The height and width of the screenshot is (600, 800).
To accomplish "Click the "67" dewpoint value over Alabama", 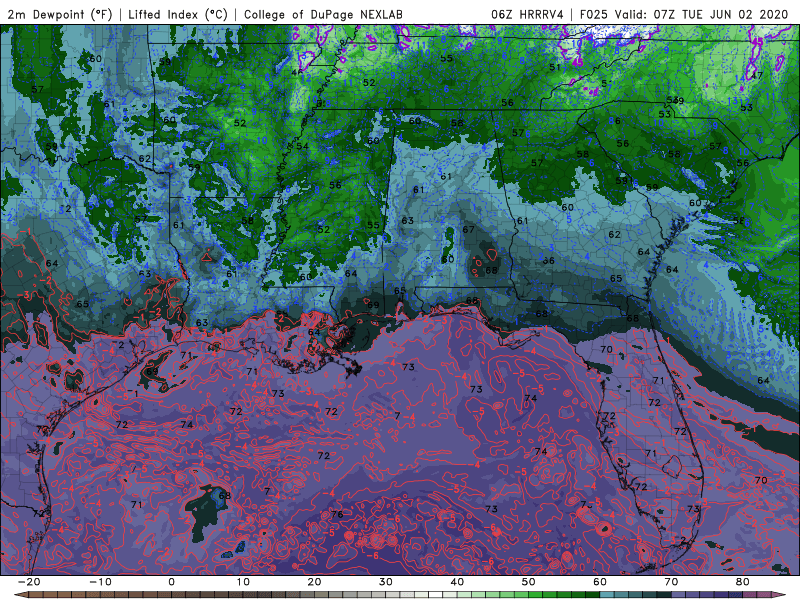I will 468,230.
